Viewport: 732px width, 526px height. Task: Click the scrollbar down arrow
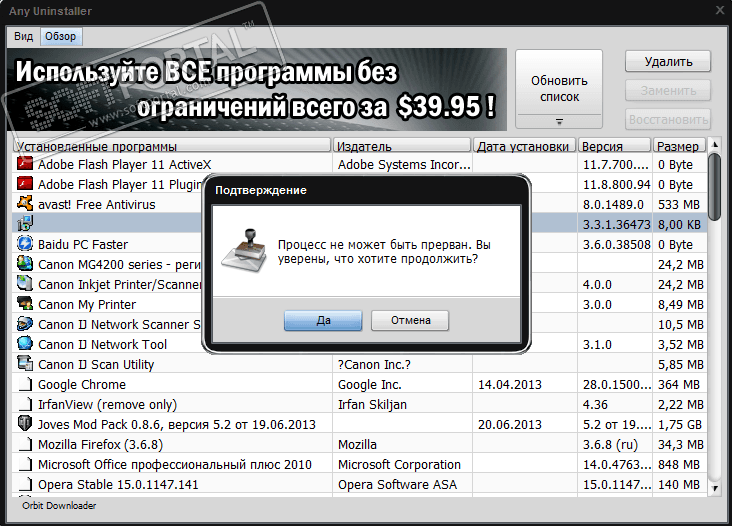click(714, 489)
